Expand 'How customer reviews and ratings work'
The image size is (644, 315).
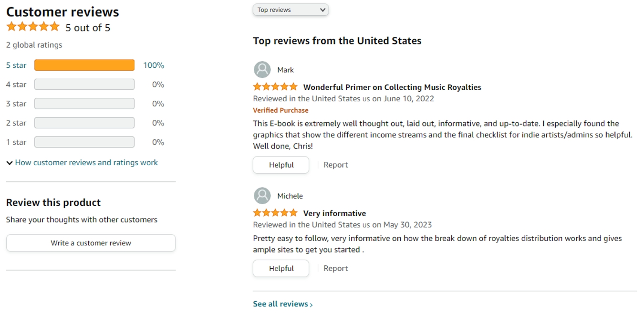point(86,163)
